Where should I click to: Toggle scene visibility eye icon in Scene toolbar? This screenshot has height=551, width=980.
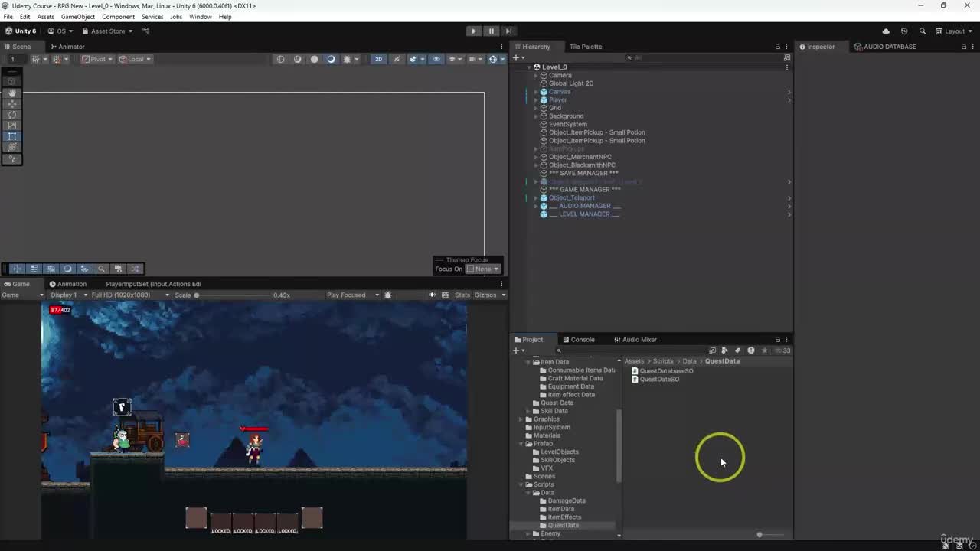(436, 59)
